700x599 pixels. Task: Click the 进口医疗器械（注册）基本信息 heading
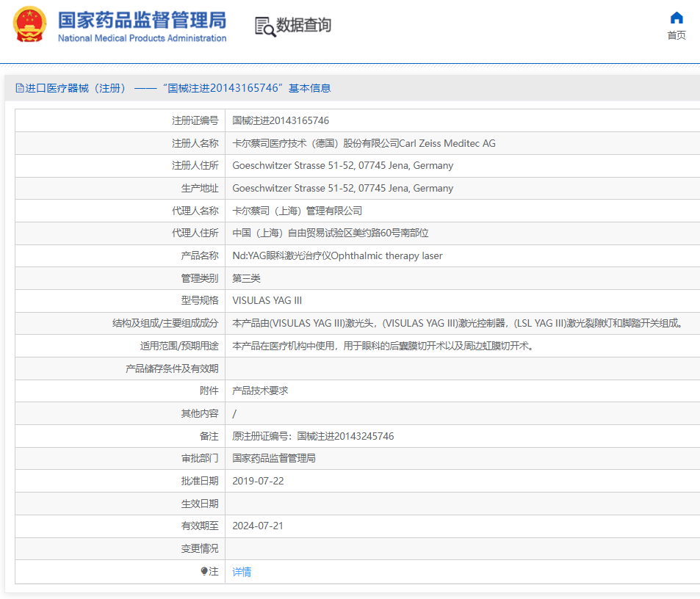click(178, 88)
